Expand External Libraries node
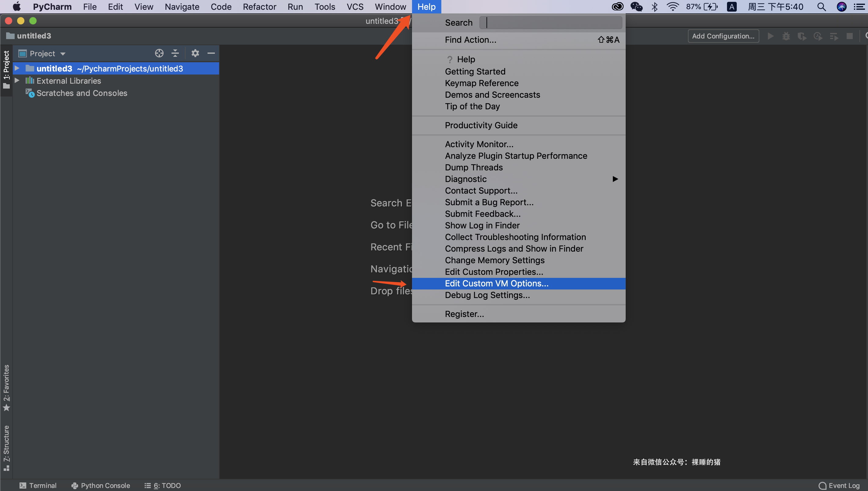 (x=17, y=81)
